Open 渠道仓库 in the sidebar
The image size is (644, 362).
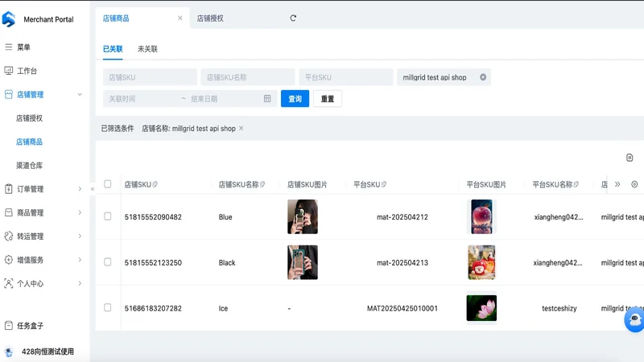click(x=29, y=166)
